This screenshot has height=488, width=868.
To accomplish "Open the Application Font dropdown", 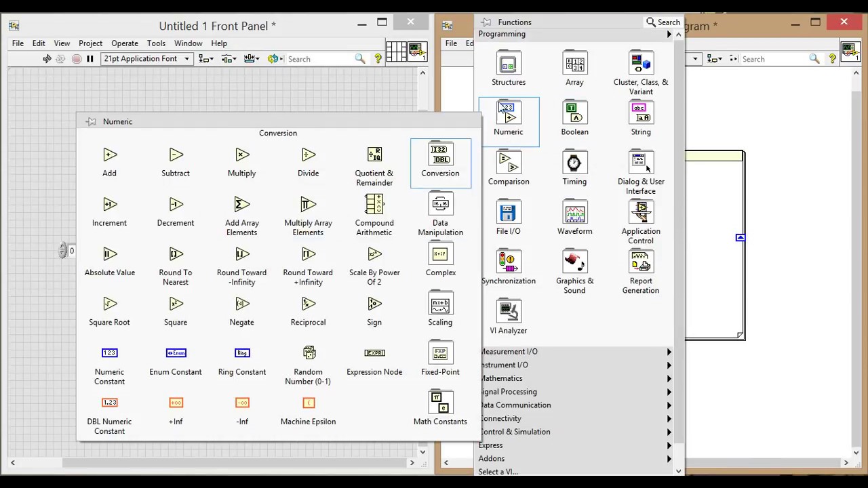I will [x=146, y=59].
